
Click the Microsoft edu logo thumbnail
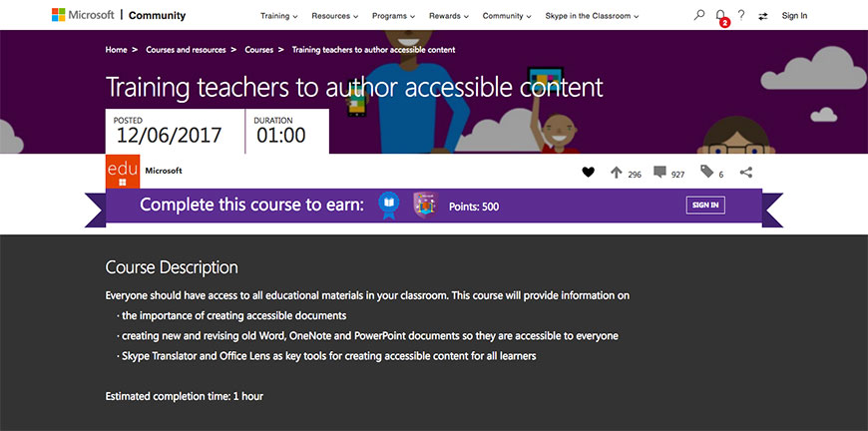click(123, 171)
